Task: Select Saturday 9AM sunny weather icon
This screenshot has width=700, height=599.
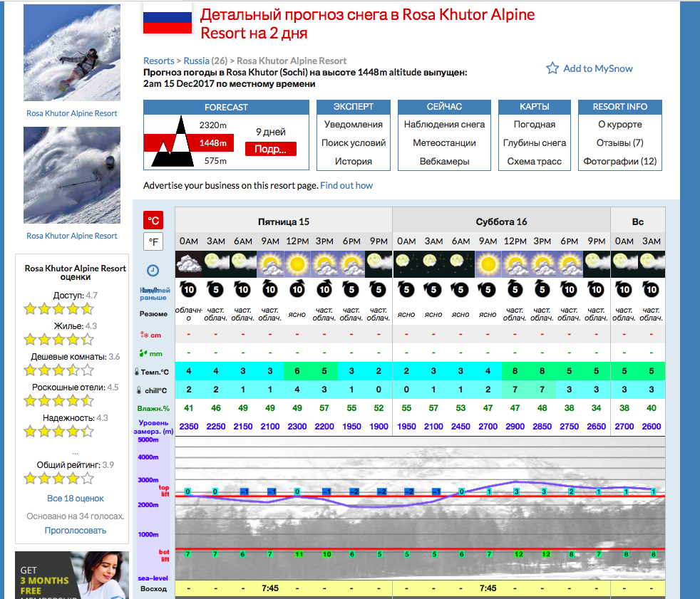Action: [488, 264]
